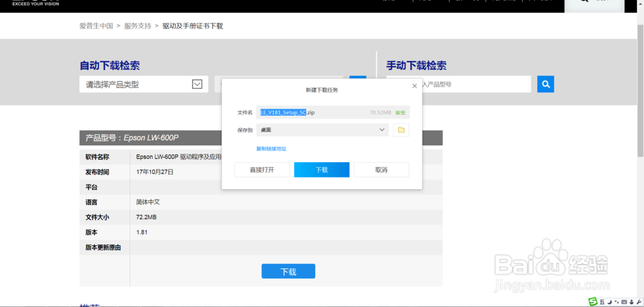The image size is (644, 307).
Task: Click the 手动下载检索 heading
Action: (417, 66)
